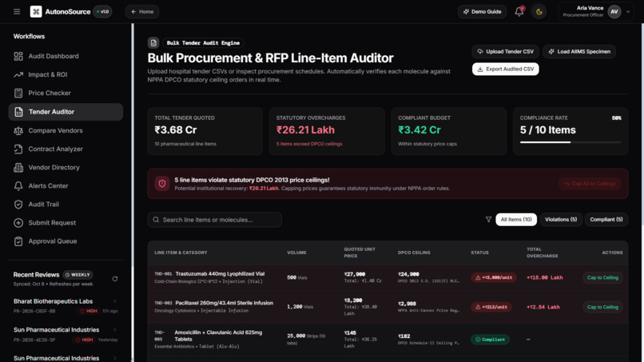Click Cap All to Ceilings

click(590, 184)
